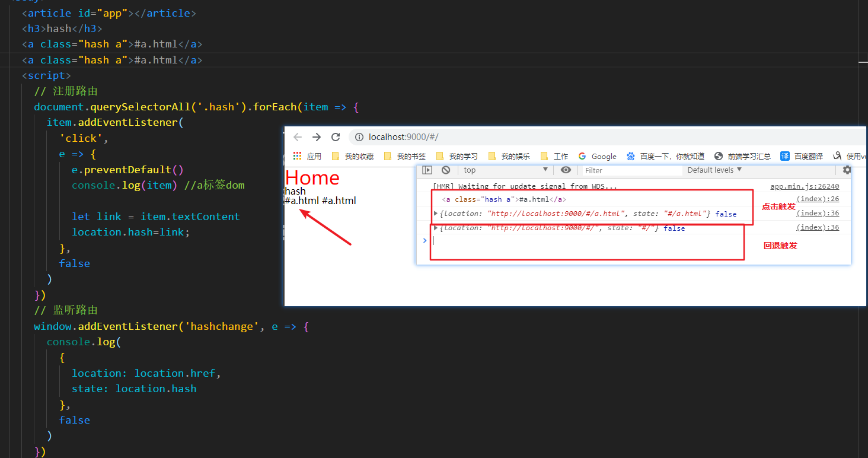Go back in the browser
The width and height of the screenshot is (868, 458).
point(298,137)
